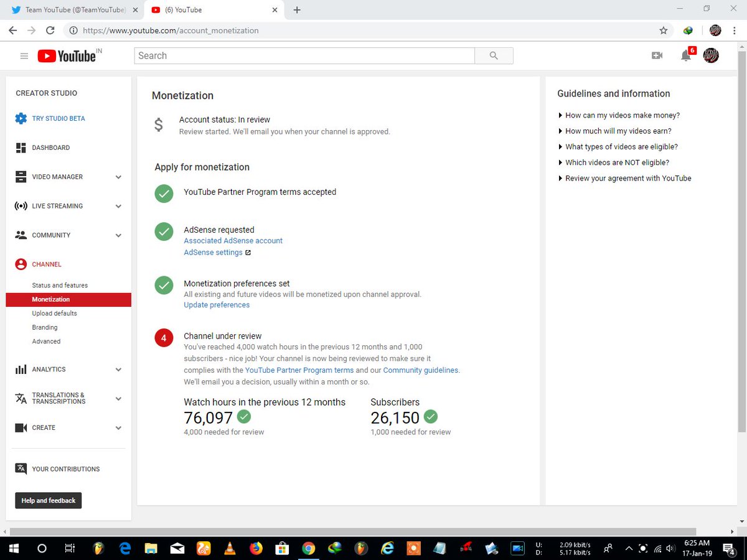Open Upload defaults page
The height and width of the screenshot is (560, 747).
pos(55,313)
